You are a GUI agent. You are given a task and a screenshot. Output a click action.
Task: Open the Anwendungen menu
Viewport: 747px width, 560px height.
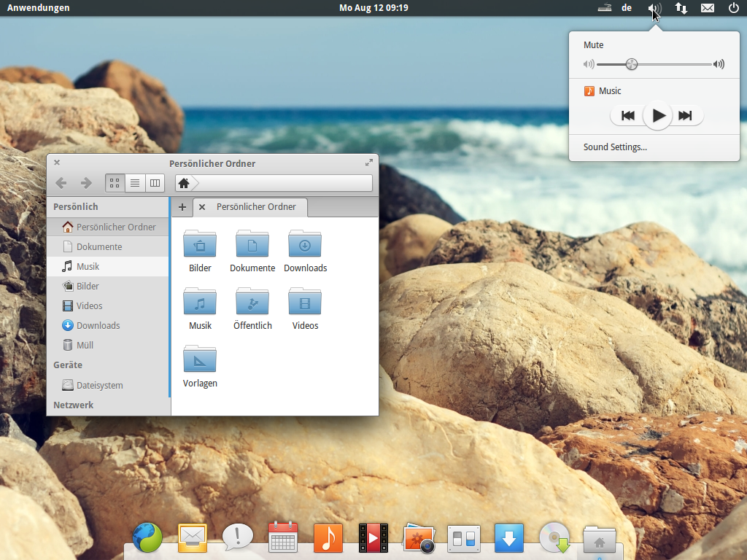(x=39, y=8)
